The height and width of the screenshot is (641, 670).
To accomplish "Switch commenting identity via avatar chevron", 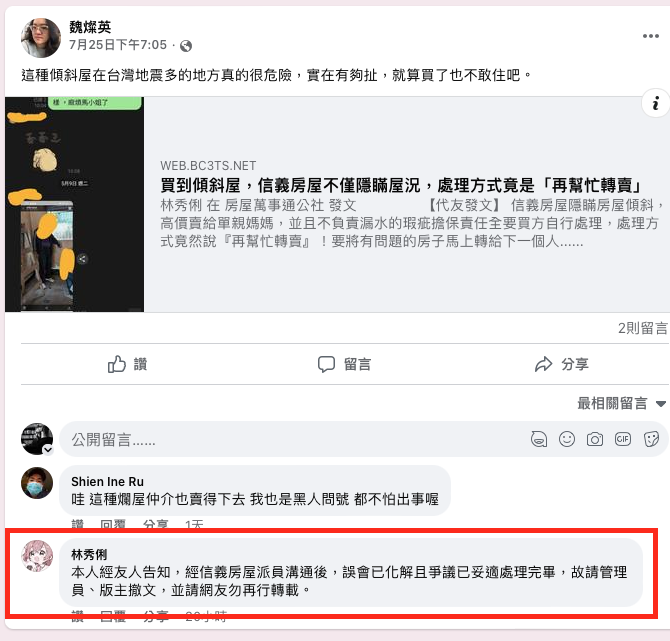I will coord(48,450).
